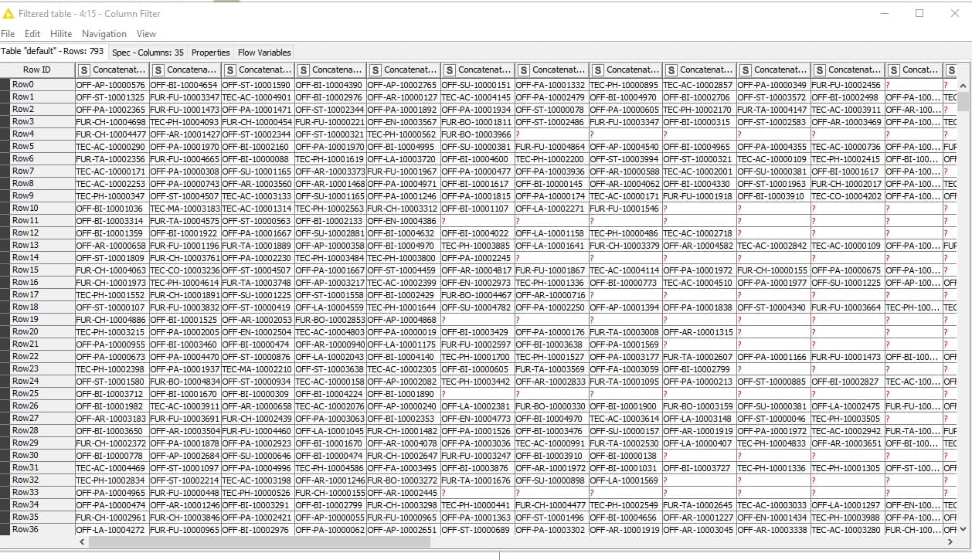Click cell OFF-AR-10001427 in Row4
Screen dimensions: 972x560
pos(185,134)
